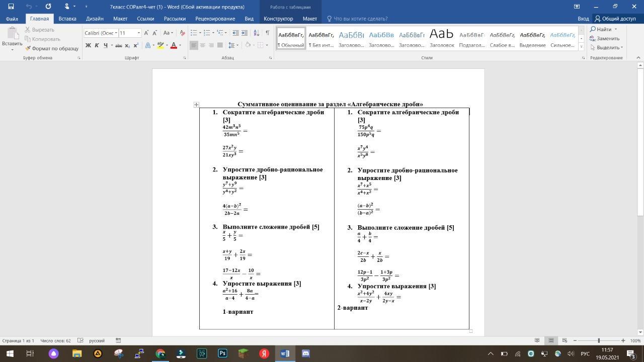Align text to the right
The height and width of the screenshot is (362, 644).
click(211, 45)
